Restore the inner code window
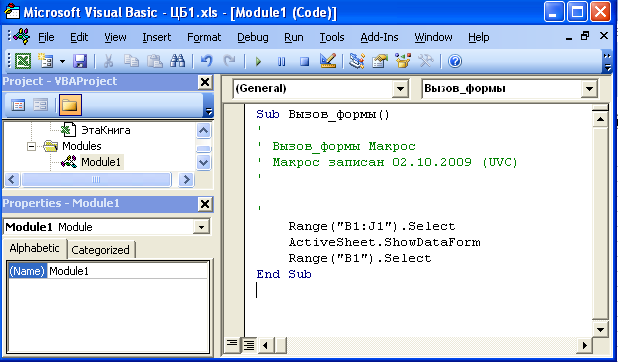Viewport: 618px width, 362px height. 585,36
